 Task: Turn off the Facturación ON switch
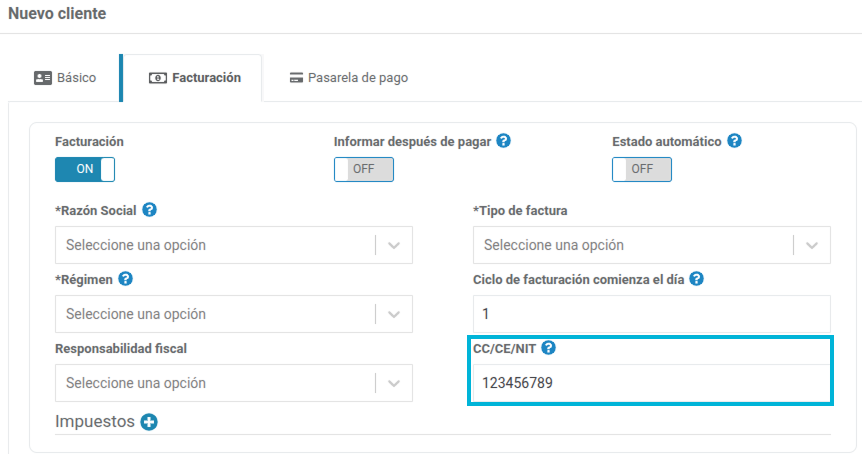pyautogui.click(x=85, y=169)
